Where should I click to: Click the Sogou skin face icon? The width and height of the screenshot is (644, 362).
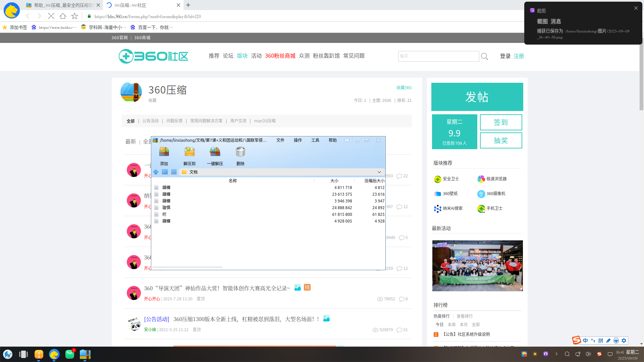point(616,341)
